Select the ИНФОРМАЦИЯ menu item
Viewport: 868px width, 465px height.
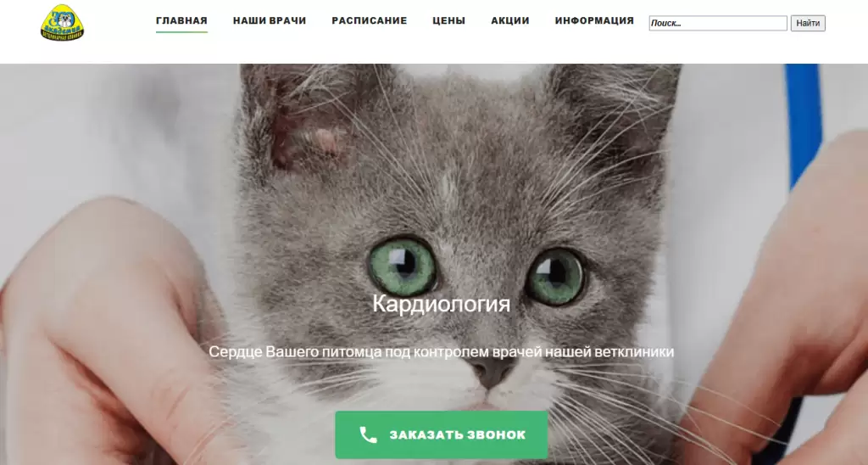point(594,20)
